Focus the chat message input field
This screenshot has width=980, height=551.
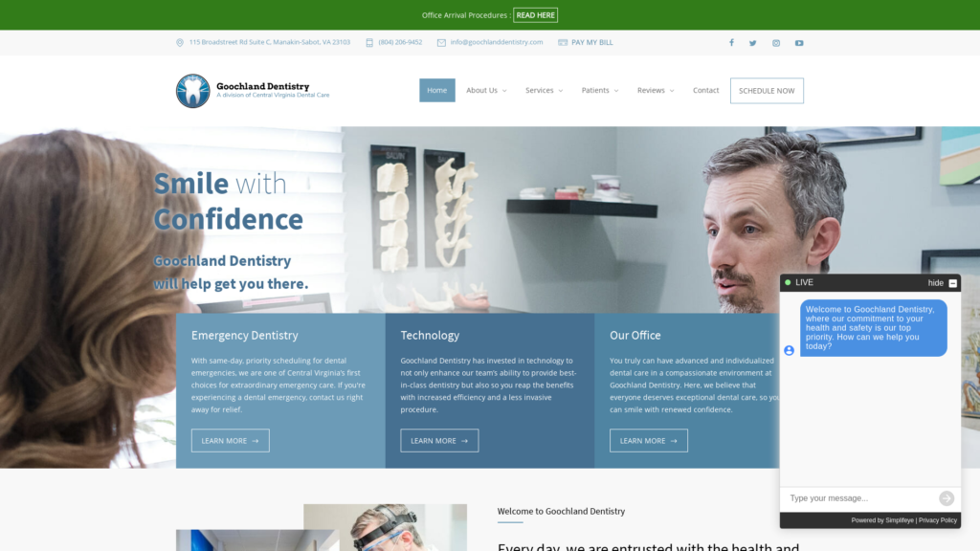coord(859,498)
